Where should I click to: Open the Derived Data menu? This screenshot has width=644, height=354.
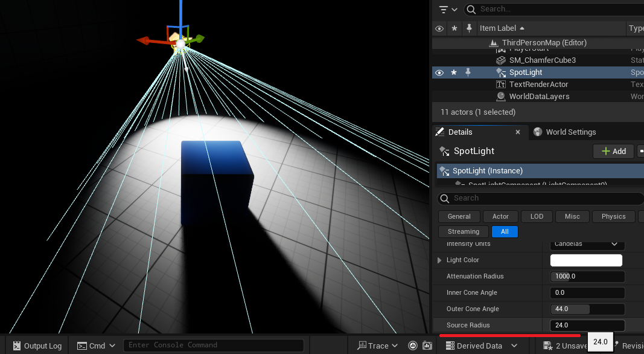pos(482,346)
